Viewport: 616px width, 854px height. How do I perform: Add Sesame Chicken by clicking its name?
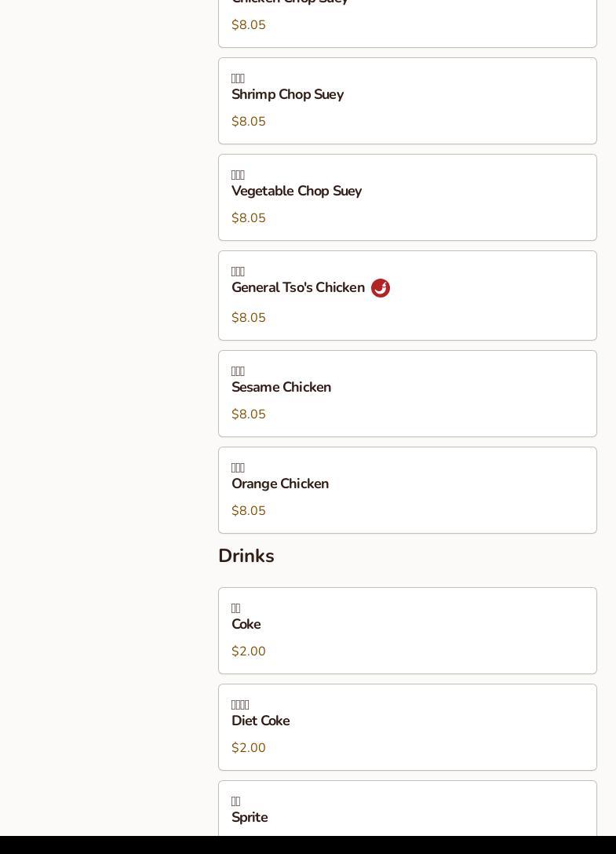click(281, 388)
